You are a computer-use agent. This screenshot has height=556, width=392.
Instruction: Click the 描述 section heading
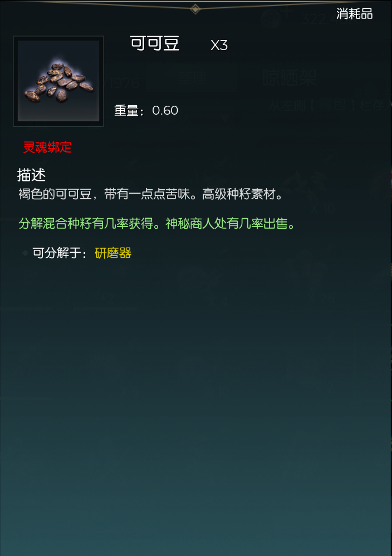pyautogui.click(x=32, y=175)
